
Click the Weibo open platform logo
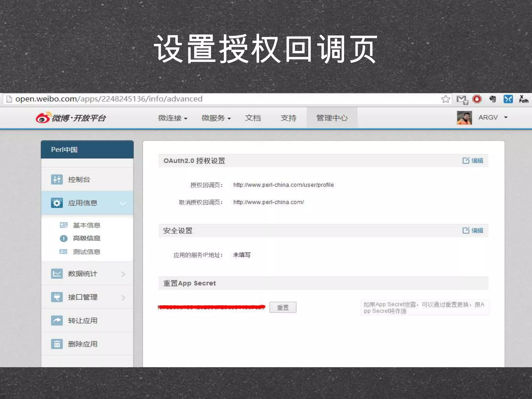[71, 118]
